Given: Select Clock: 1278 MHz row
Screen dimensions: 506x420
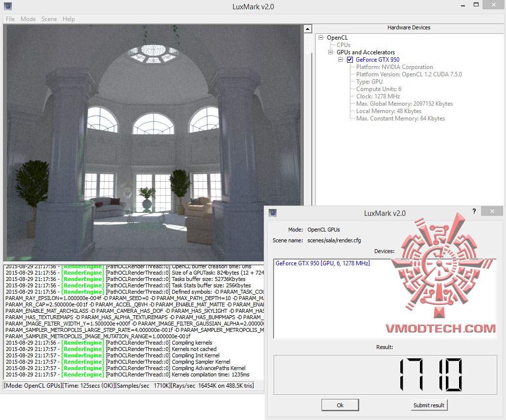Looking at the screenshot, I should pos(378,96).
